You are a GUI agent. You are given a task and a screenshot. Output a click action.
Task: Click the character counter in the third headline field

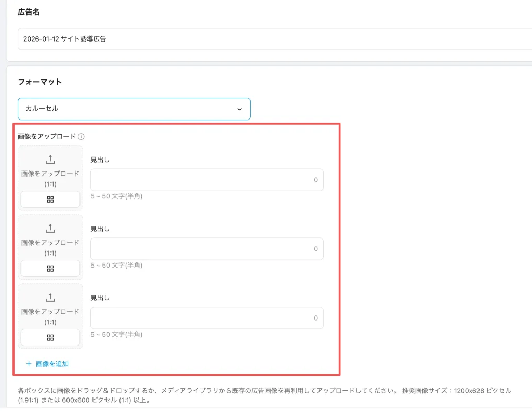(316, 318)
